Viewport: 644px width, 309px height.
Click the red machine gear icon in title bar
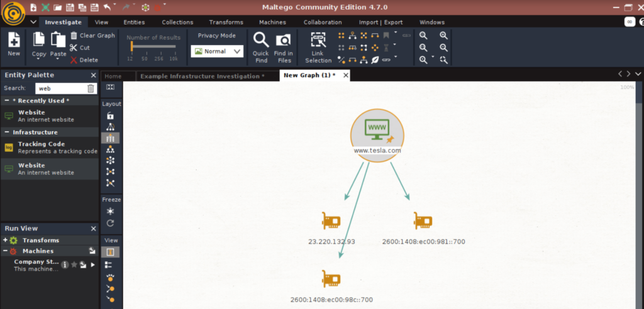click(157, 8)
